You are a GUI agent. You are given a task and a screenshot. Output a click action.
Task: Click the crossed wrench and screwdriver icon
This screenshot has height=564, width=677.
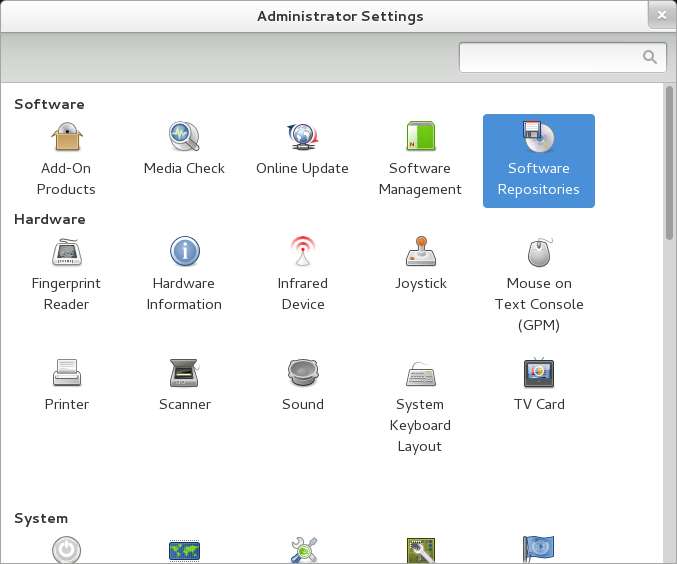(303, 550)
